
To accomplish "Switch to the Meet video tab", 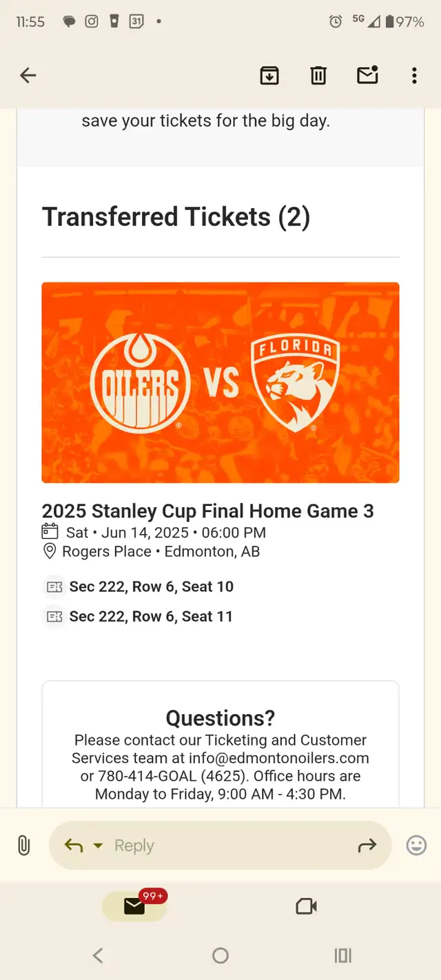I will [x=306, y=906].
